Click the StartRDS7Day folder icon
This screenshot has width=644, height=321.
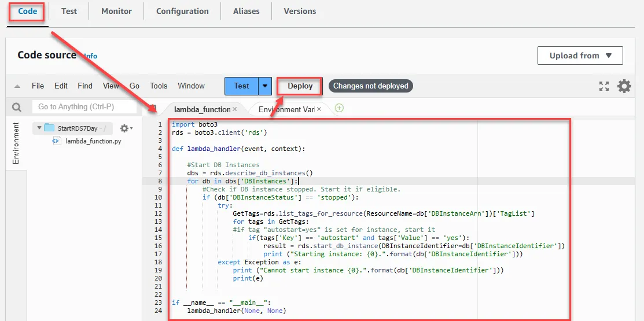[x=49, y=128]
